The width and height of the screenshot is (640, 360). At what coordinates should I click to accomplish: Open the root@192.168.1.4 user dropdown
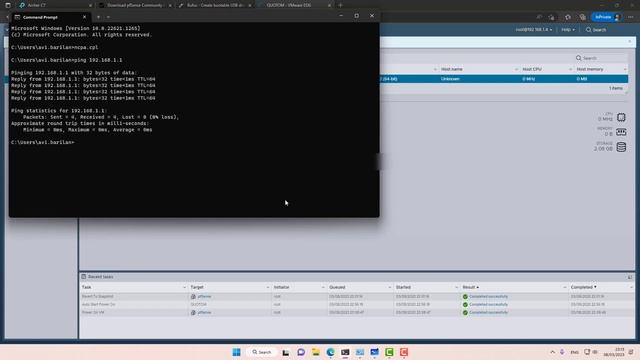pyautogui.click(x=533, y=30)
